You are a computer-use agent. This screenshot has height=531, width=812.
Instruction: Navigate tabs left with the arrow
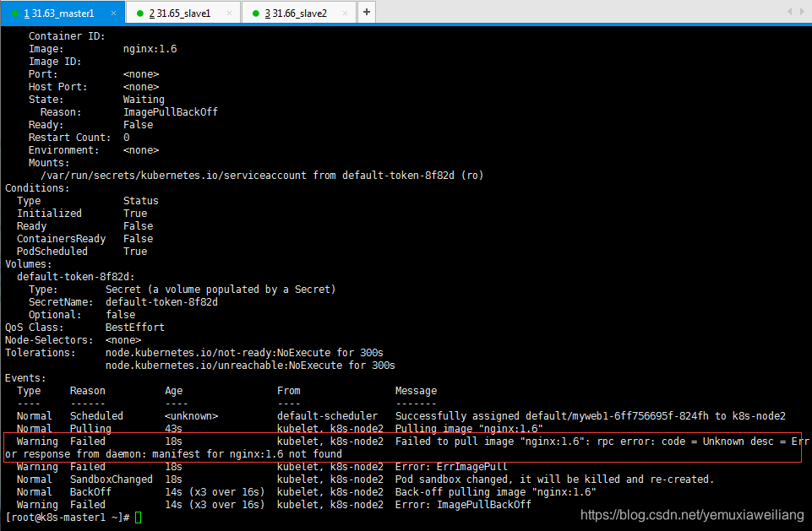[x=790, y=11]
